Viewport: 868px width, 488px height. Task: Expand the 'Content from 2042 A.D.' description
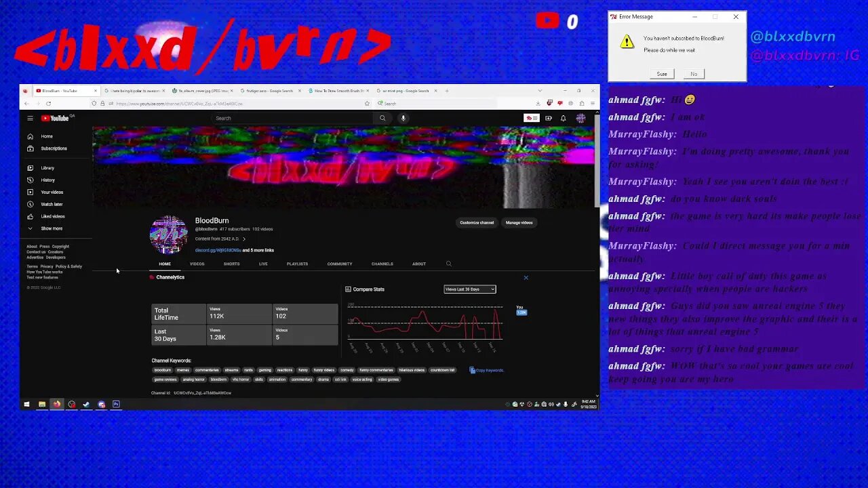coord(220,239)
